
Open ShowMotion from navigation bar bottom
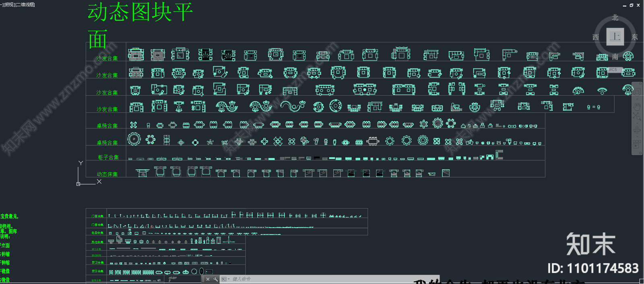pyautogui.click(x=637, y=144)
